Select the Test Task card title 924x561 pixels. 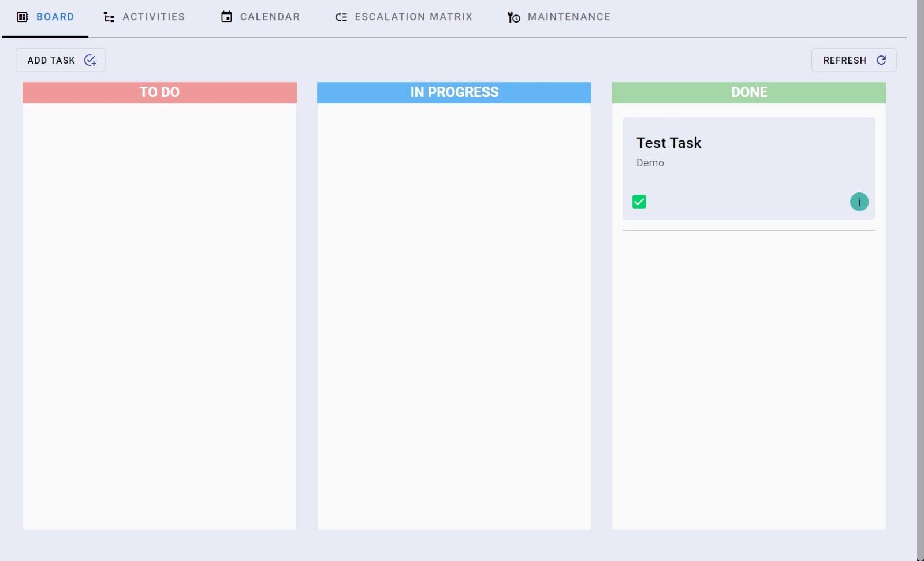(668, 143)
